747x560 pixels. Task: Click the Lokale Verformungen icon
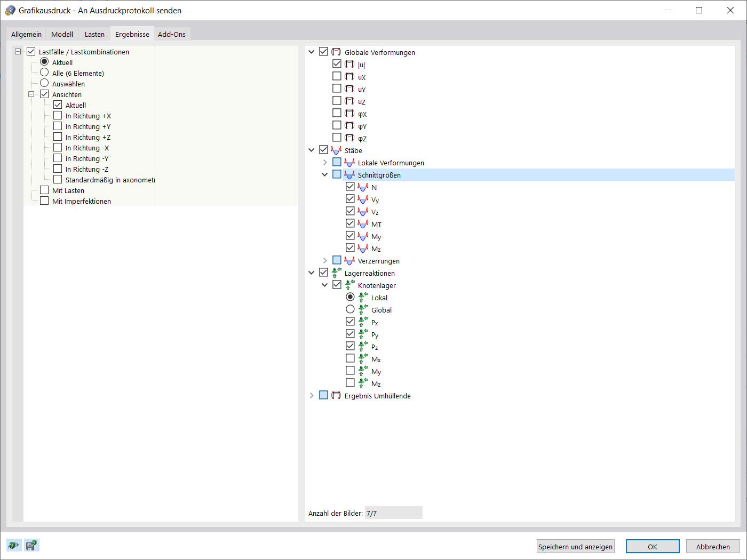(349, 162)
